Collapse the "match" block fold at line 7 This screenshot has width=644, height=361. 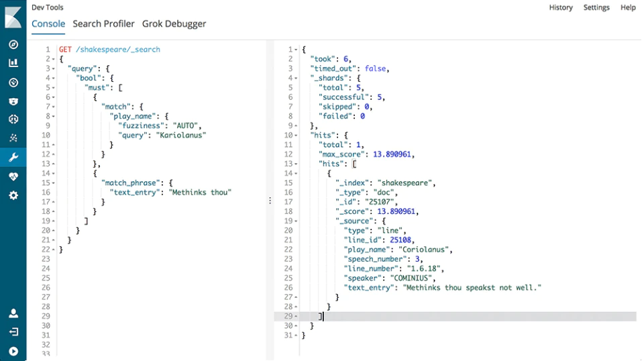(54, 107)
